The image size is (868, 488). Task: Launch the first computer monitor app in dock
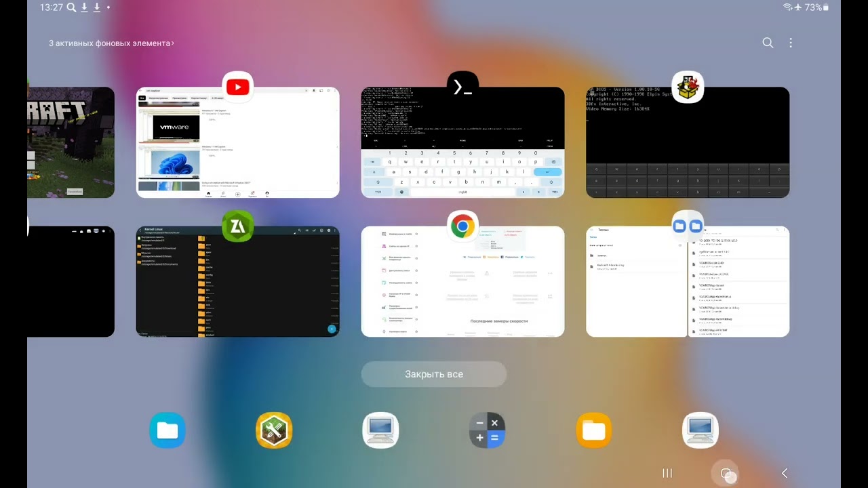point(380,430)
